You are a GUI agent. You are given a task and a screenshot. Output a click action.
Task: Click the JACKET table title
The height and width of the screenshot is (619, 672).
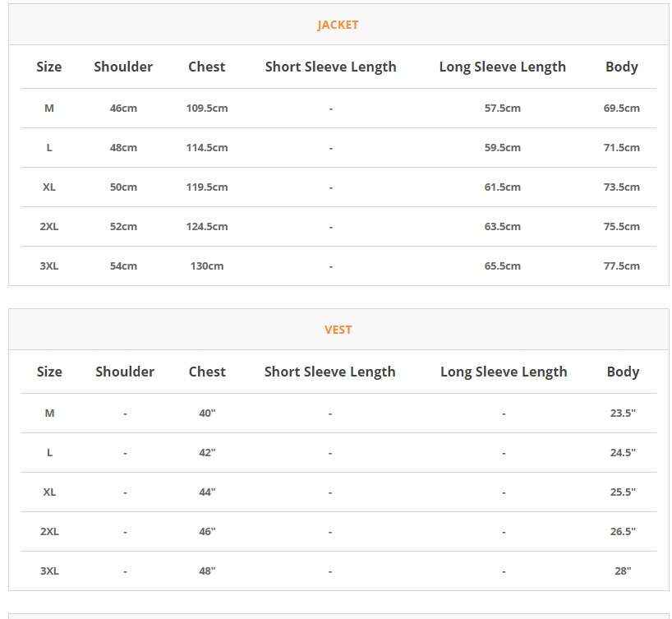pyautogui.click(x=338, y=25)
